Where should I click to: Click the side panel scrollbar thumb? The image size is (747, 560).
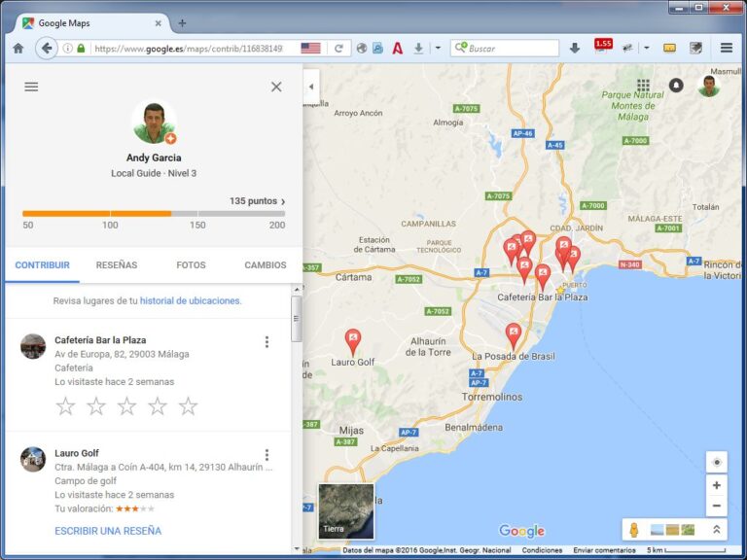297,319
